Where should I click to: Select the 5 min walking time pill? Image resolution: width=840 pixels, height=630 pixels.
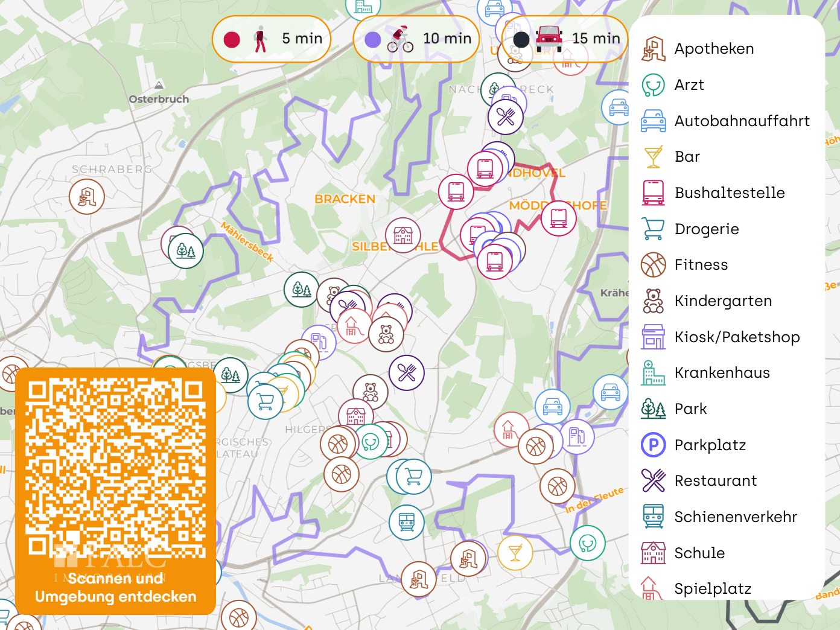272,38
